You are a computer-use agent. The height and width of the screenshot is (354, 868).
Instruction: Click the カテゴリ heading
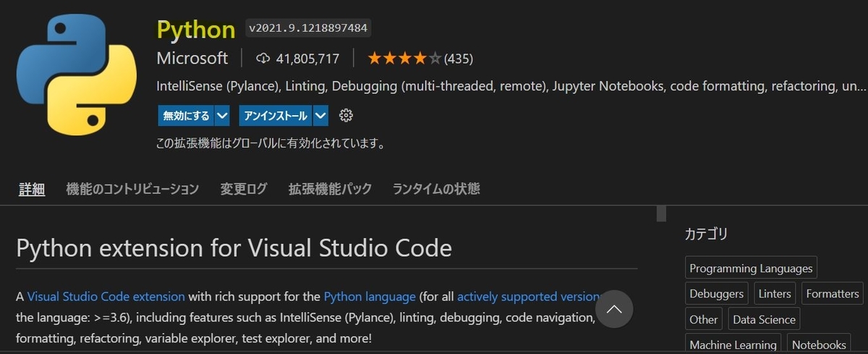pyautogui.click(x=706, y=234)
